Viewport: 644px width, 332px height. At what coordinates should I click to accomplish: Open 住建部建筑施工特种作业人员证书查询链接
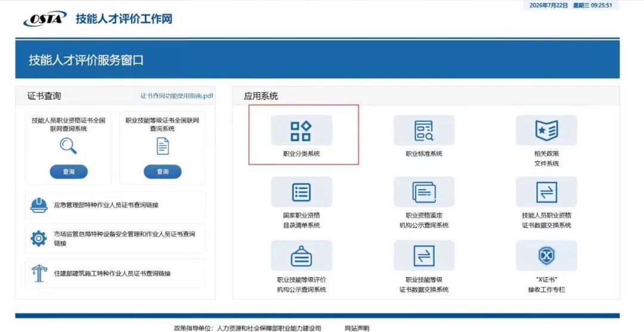pyautogui.click(x=112, y=274)
